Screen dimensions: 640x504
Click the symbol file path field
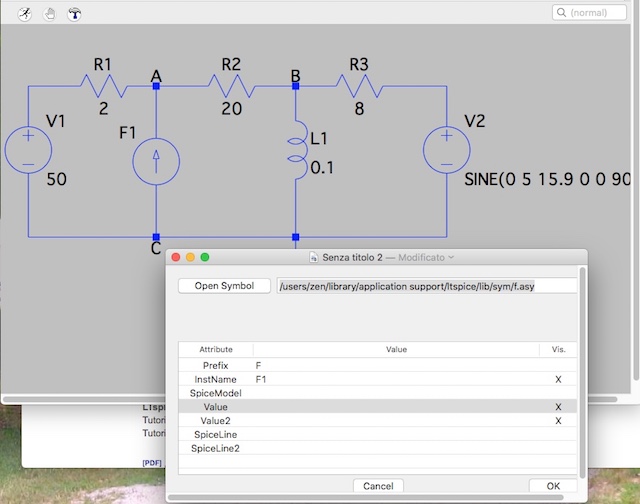(426, 286)
